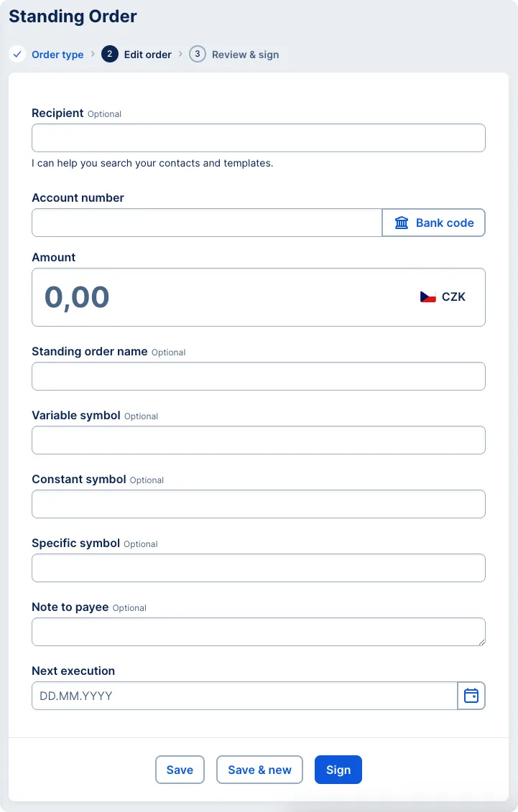Open the calendar picker for Next execution

tap(471, 695)
